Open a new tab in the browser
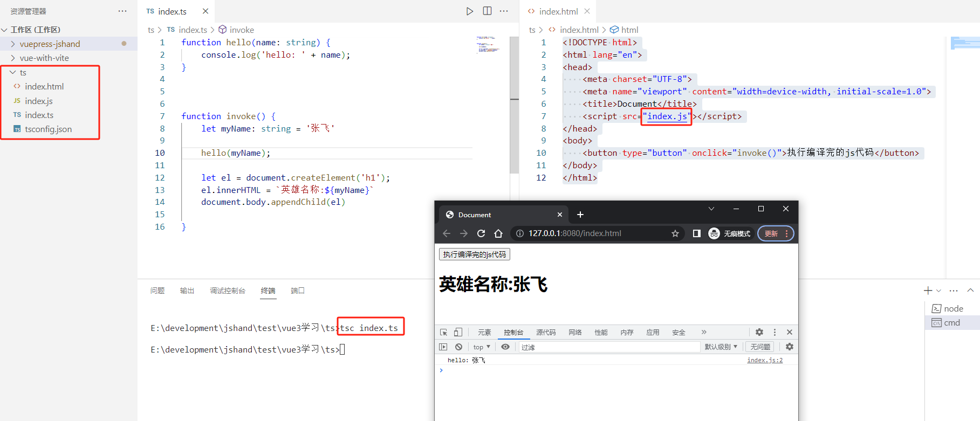 click(x=580, y=215)
